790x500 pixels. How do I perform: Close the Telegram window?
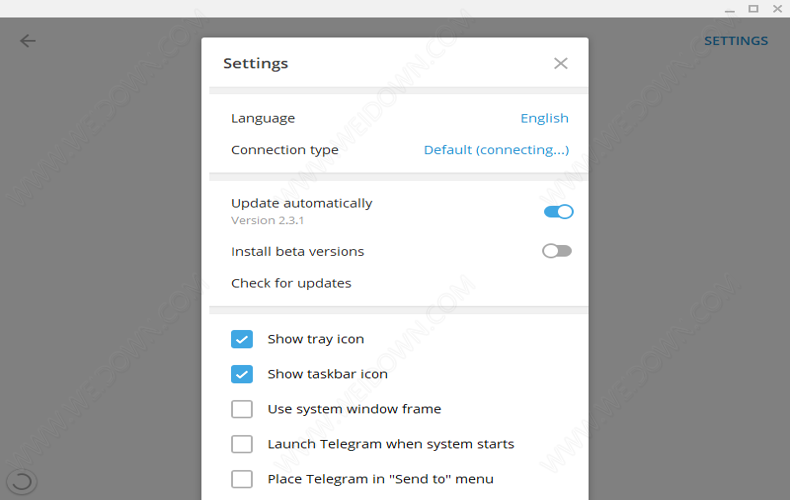(777, 9)
